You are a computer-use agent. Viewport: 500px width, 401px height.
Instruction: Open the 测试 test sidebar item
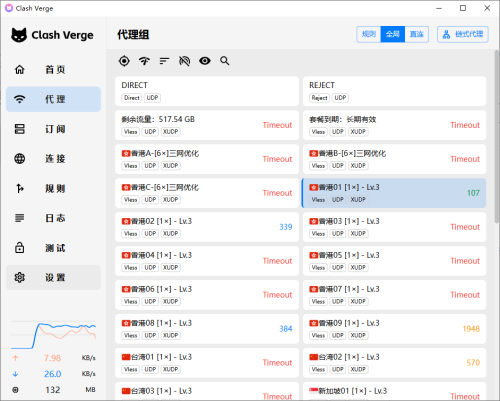(53, 248)
